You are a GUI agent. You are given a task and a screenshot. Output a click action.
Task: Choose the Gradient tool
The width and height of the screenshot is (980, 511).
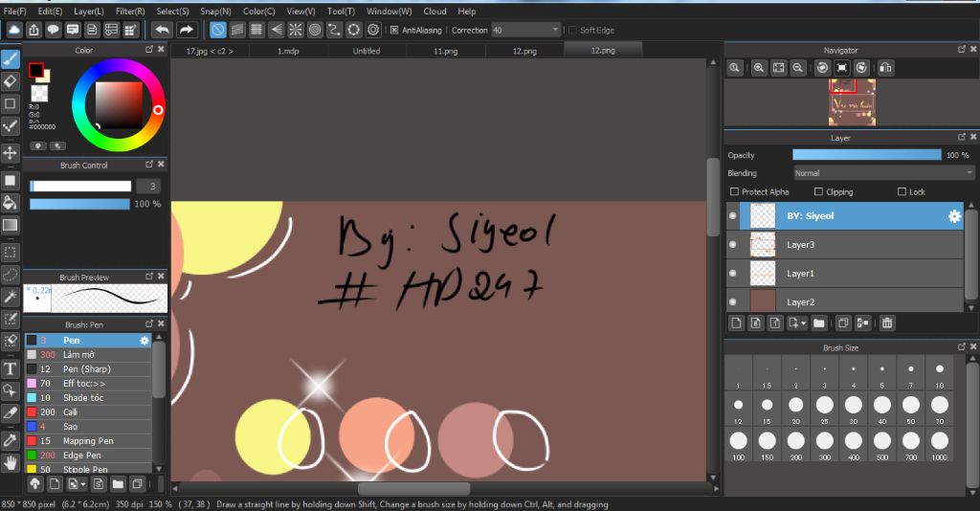10,225
